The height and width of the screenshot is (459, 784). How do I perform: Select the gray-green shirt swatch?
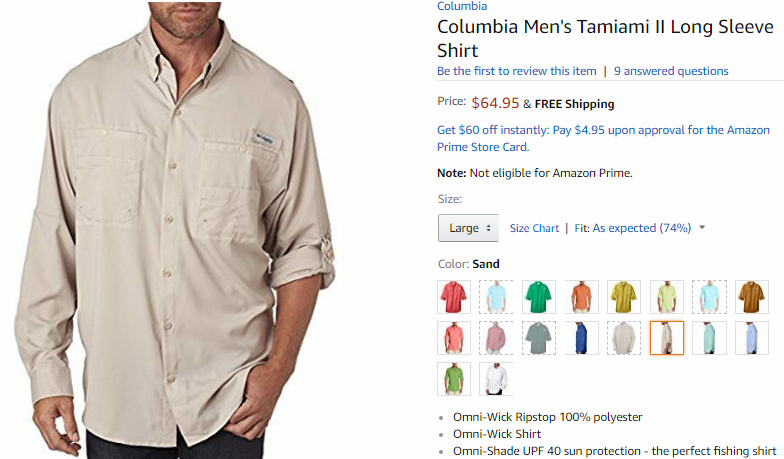538,338
